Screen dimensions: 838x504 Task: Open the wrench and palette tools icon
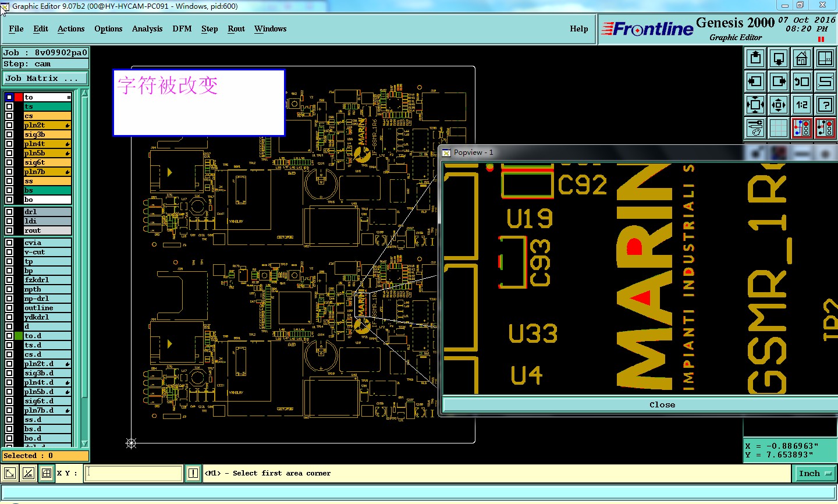click(x=755, y=128)
